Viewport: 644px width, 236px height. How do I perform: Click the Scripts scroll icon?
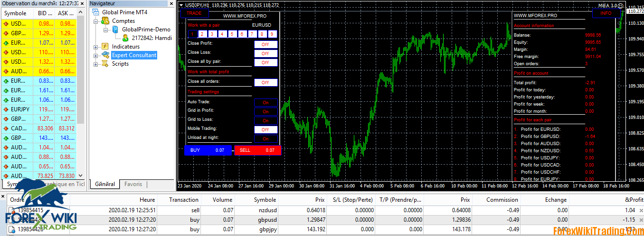[105, 64]
